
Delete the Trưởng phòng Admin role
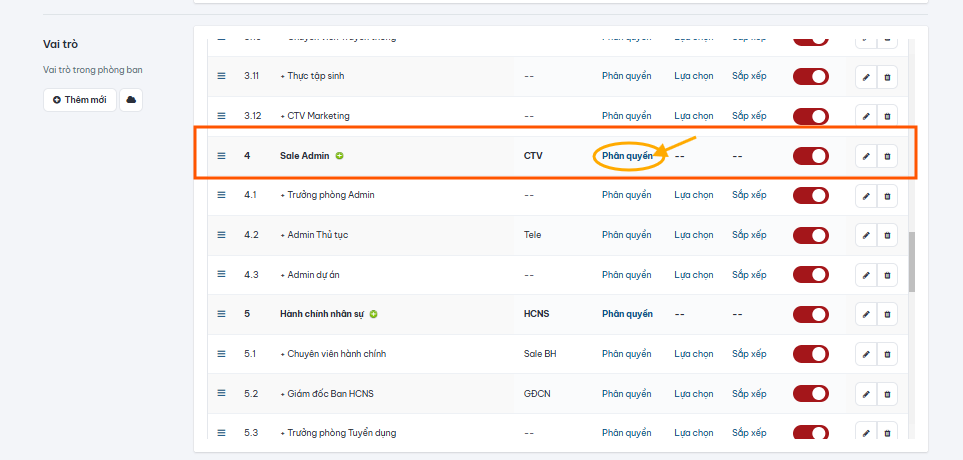tap(887, 196)
